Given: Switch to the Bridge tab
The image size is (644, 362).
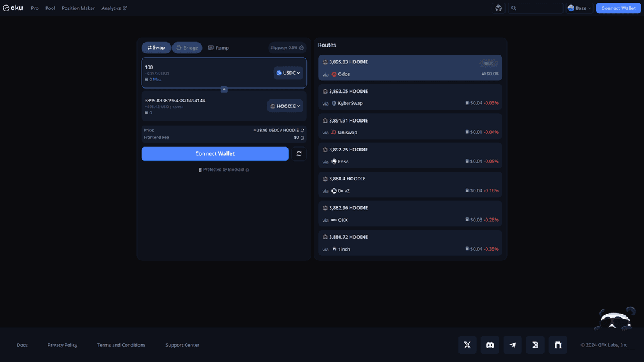Looking at the screenshot, I should tap(187, 48).
